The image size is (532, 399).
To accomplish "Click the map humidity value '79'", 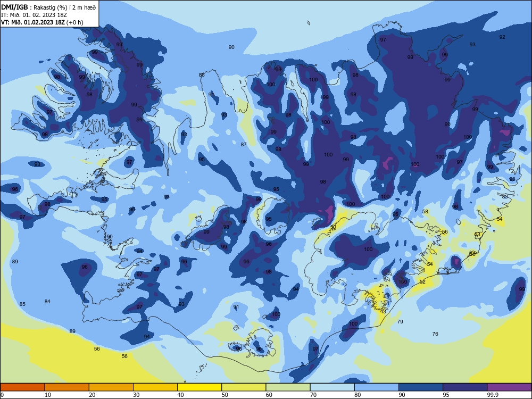I will pyautogui.click(x=400, y=322).
